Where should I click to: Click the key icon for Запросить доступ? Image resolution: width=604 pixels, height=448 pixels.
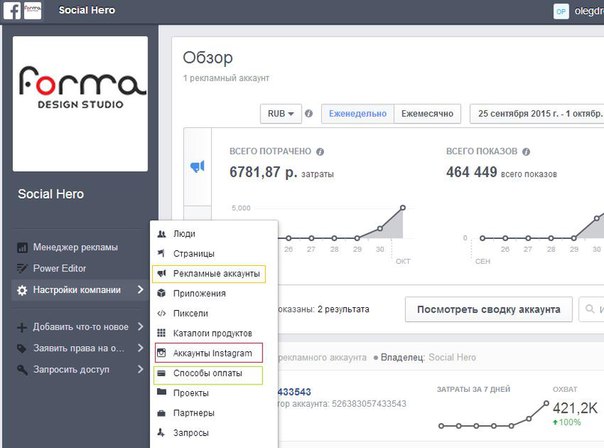point(22,370)
